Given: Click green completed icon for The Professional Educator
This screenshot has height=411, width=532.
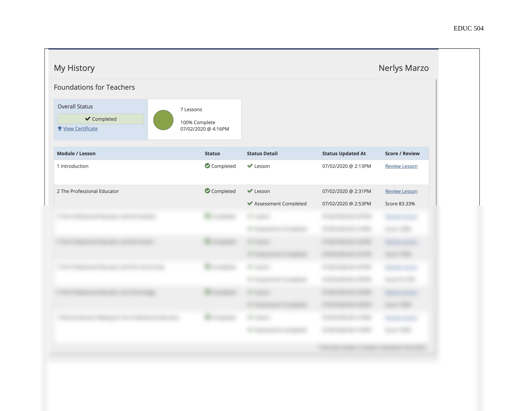Looking at the screenshot, I should coord(207,191).
